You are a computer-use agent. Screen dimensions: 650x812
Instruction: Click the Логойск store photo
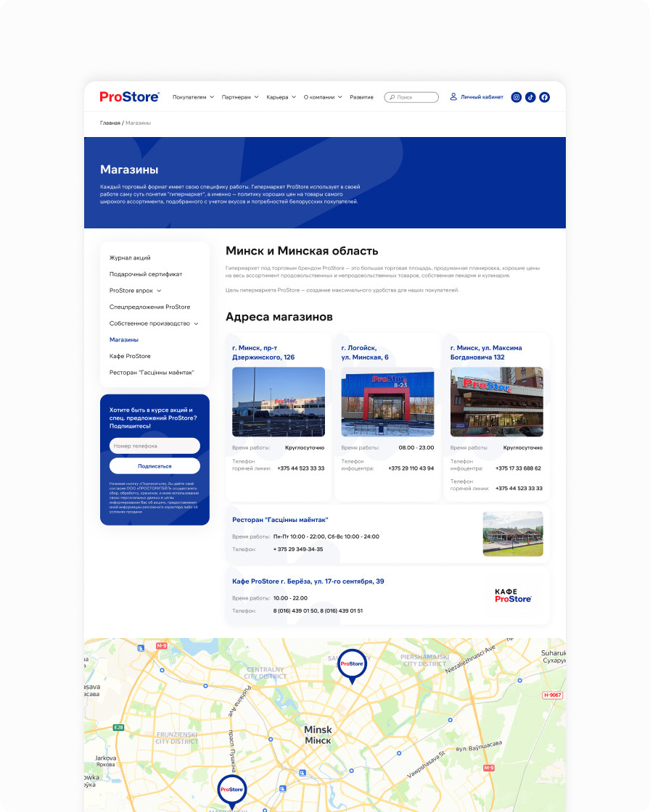[387, 402]
